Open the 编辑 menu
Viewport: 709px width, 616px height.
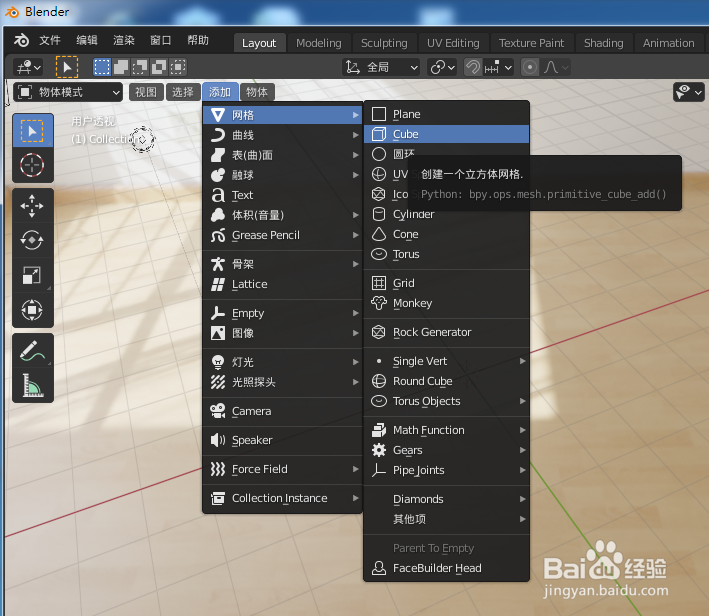(87, 40)
